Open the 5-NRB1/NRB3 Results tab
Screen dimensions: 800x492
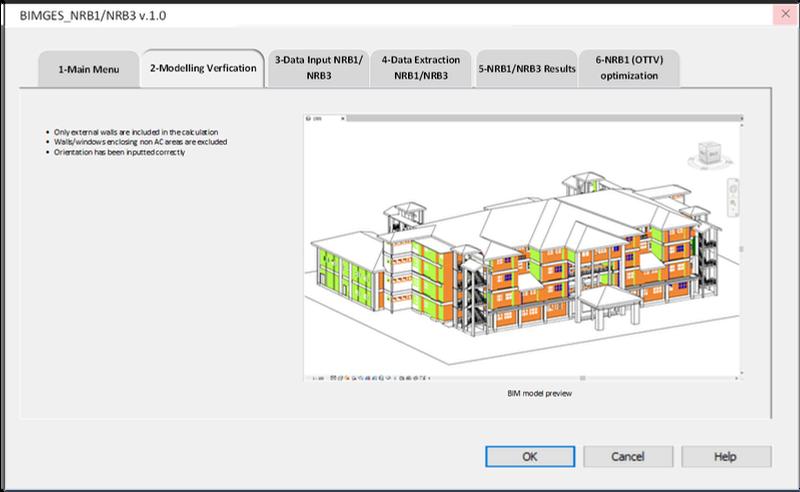tap(527, 68)
